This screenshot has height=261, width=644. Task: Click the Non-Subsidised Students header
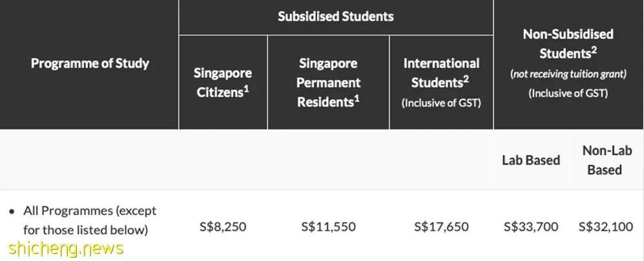pyautogui.click(x=568, y=43)
